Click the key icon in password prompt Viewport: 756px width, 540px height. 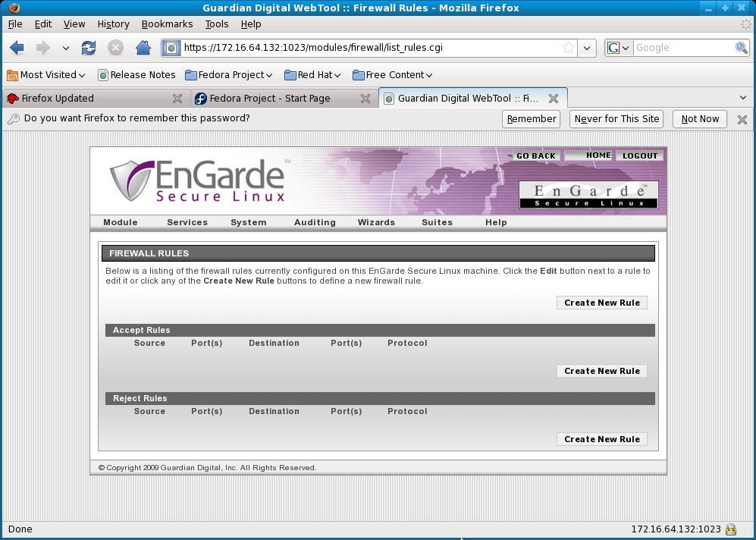pos(14,118)
